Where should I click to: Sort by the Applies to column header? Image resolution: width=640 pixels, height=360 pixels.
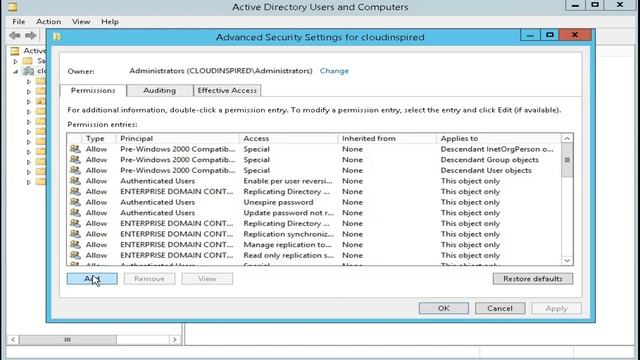tap(499, 138)
